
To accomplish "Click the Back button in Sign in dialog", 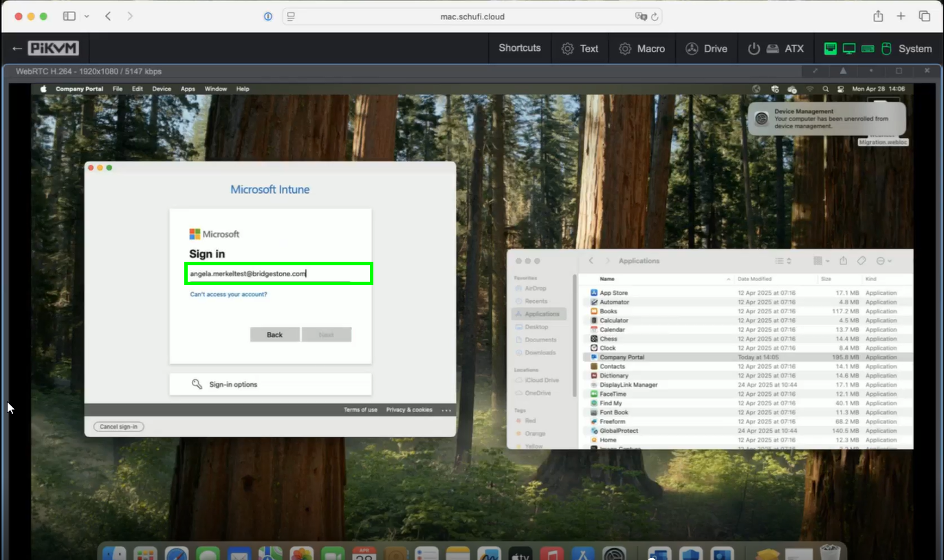I will [275, 335].
